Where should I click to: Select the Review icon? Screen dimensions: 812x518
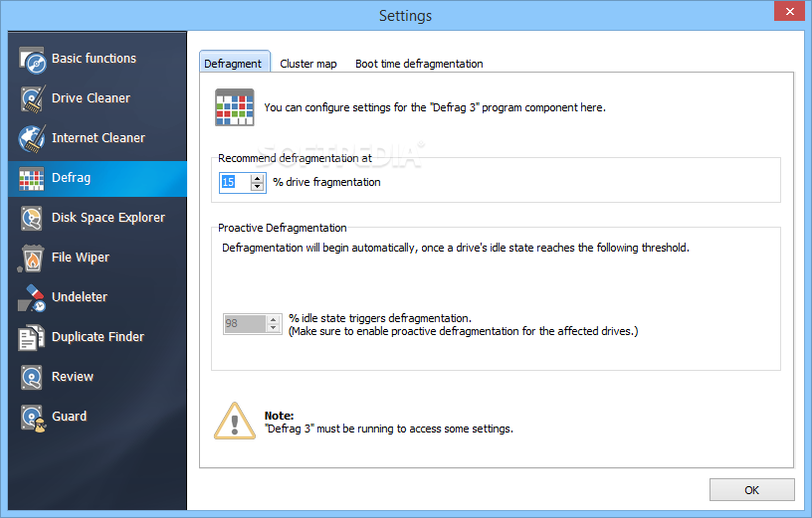pyautogui.click(x=32, y=377)
